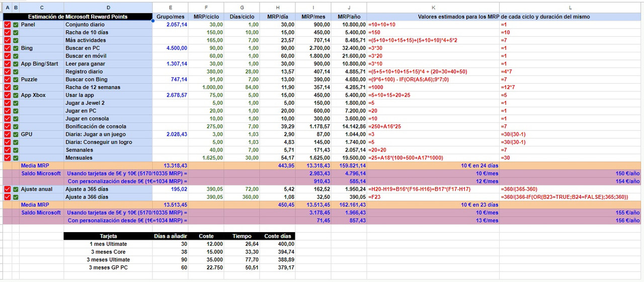This screenshot has width=644, height=282.
Task: Select the 'Estimación de Microsoft Reward Points' title cell
Action: tap(78, 17)
